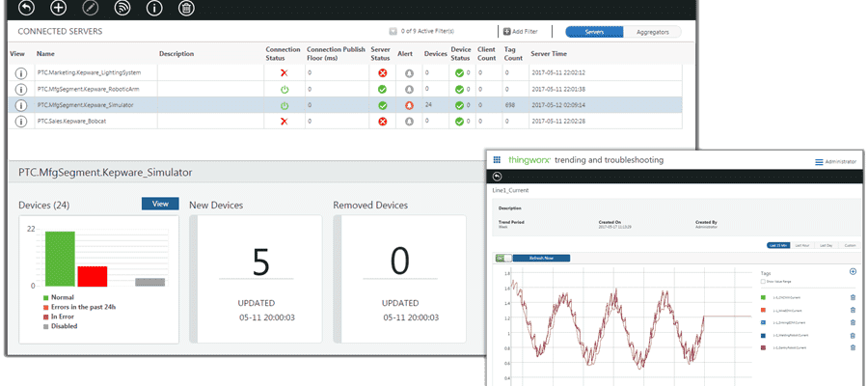Click the green tag color swatch

(764, 298)
